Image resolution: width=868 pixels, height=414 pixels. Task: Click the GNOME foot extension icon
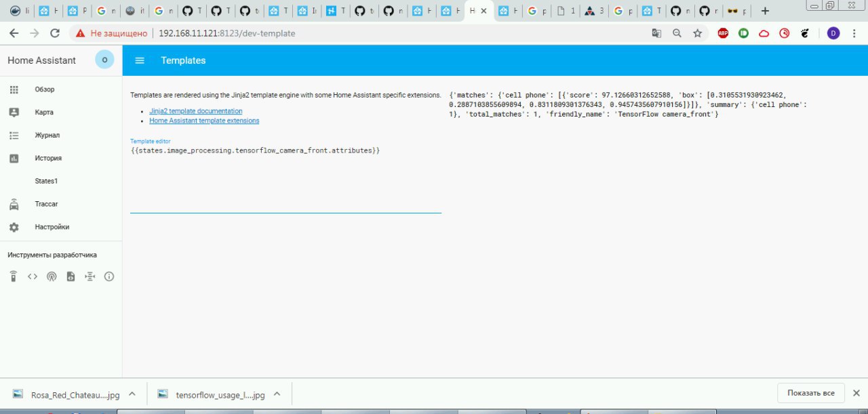[805, 33]
